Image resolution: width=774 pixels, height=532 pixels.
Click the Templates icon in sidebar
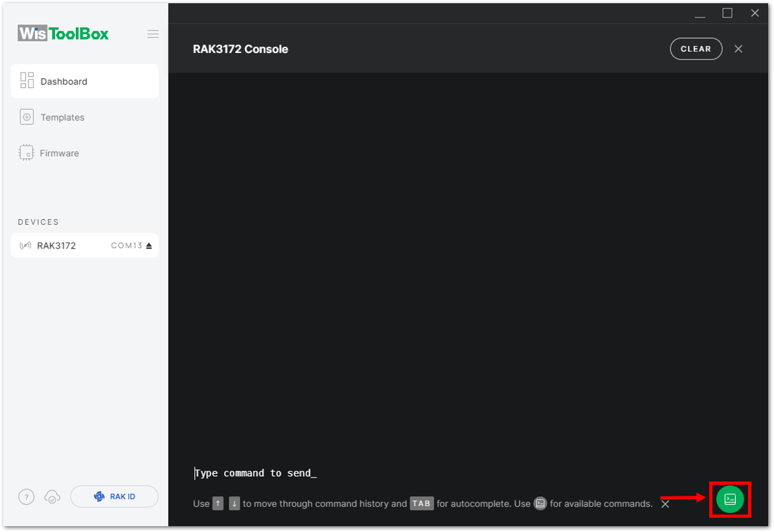(x=27, y=117)
